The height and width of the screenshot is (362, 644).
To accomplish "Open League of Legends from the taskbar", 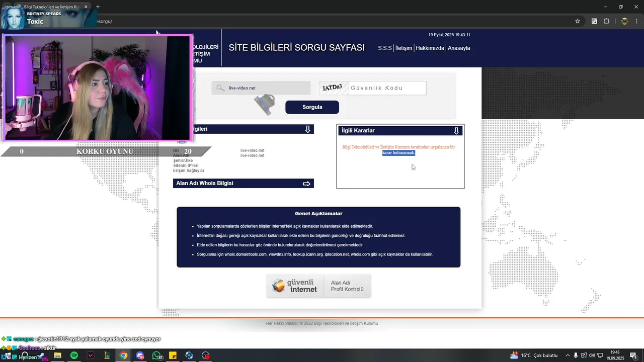I will point(107,355).
